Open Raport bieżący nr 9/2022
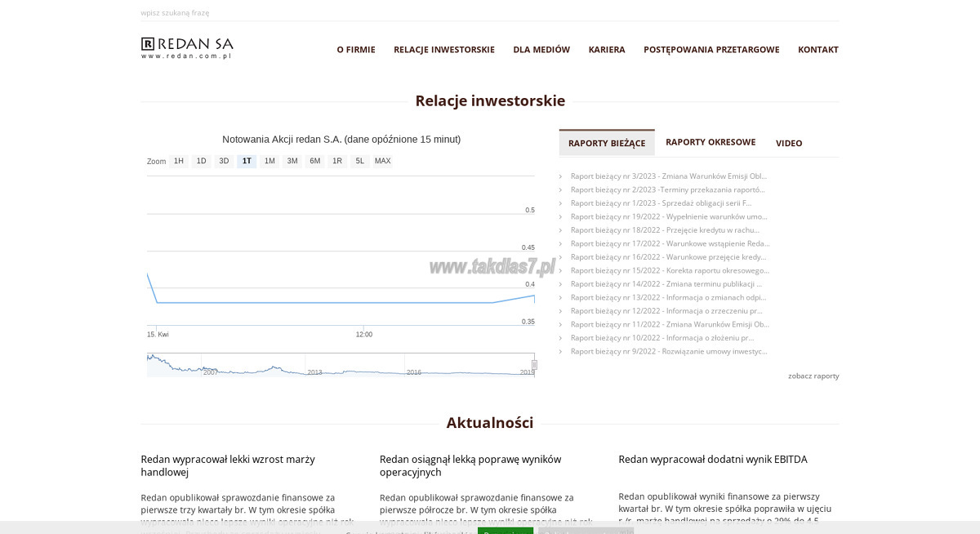This screenshot has height=534, width=980. [x=669, y=351]
